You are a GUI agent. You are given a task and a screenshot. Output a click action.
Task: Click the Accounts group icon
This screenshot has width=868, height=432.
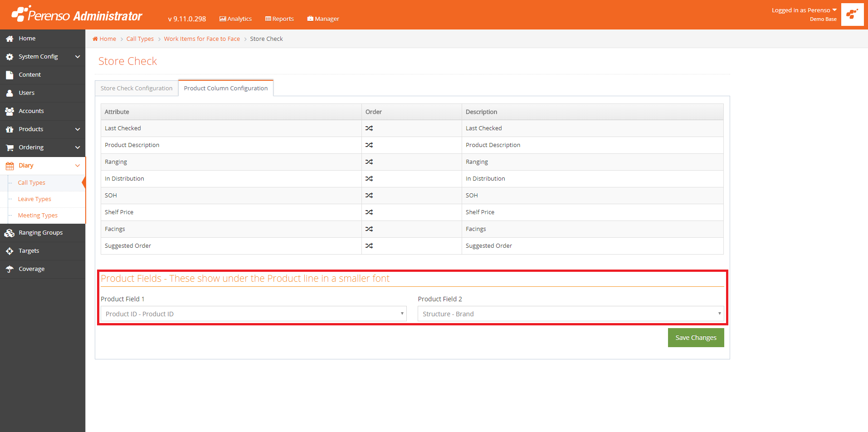[10, 111]
